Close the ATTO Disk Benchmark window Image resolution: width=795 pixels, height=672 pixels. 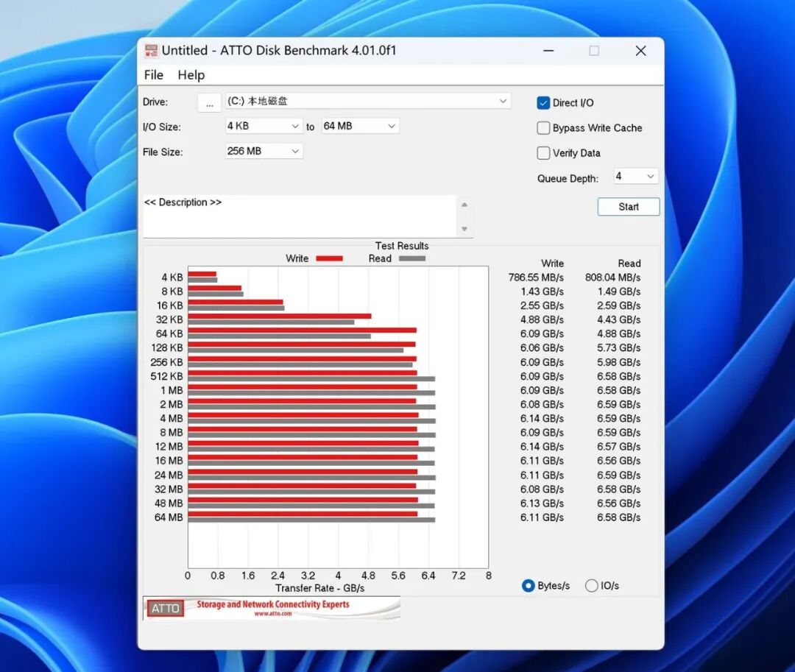[641, 51]
